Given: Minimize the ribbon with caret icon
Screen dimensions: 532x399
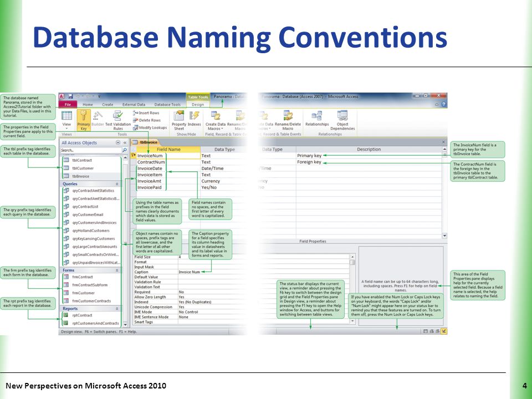Looking at the screenshot, I should [x=437, y=105].
